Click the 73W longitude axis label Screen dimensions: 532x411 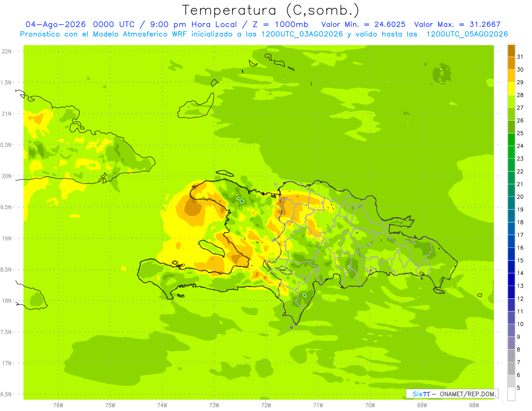click(x=214, y=405)
